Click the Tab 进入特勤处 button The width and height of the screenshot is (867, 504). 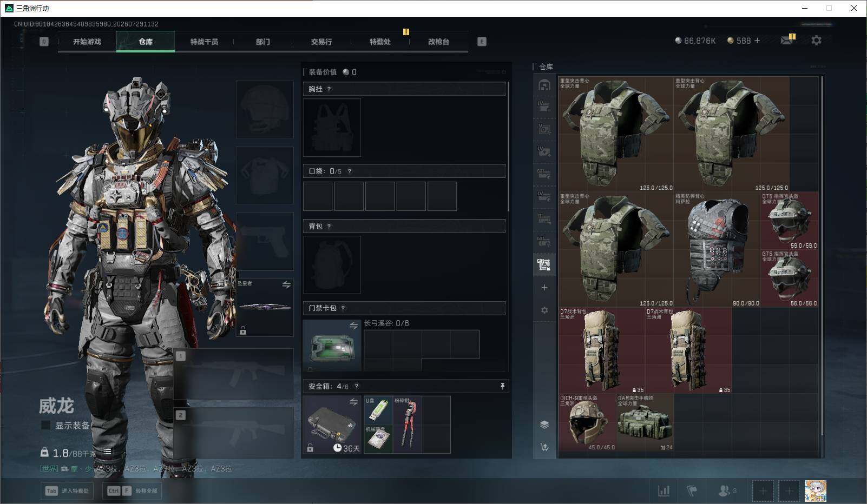[67, 490]
